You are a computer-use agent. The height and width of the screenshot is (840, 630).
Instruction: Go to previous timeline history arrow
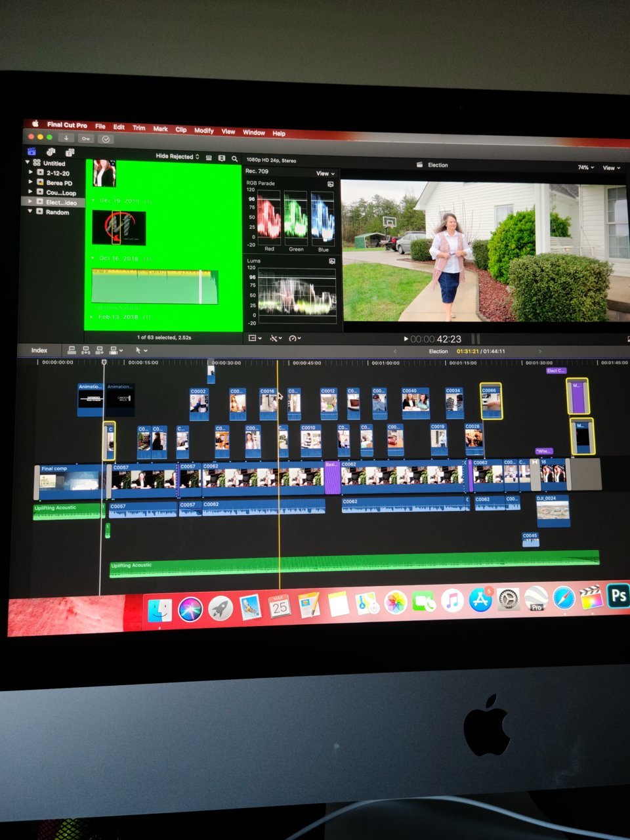(x=395, y=351)
